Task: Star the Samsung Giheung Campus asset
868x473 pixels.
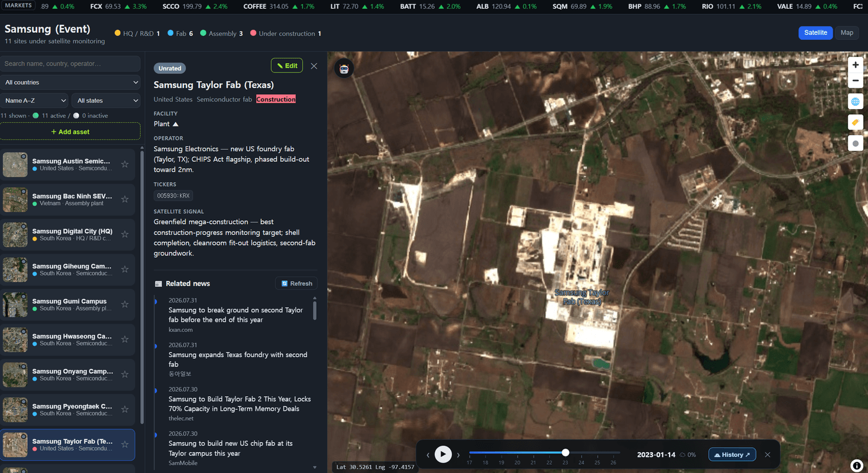Action: tap(125, 269)
